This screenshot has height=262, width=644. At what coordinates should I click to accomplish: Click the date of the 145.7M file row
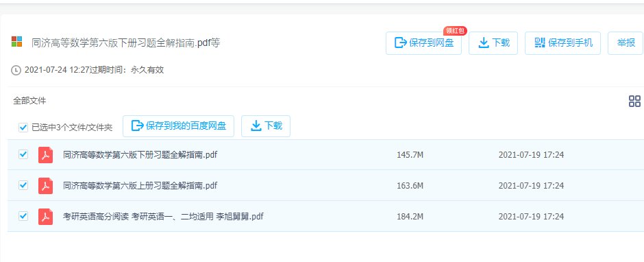coord(531,155)
